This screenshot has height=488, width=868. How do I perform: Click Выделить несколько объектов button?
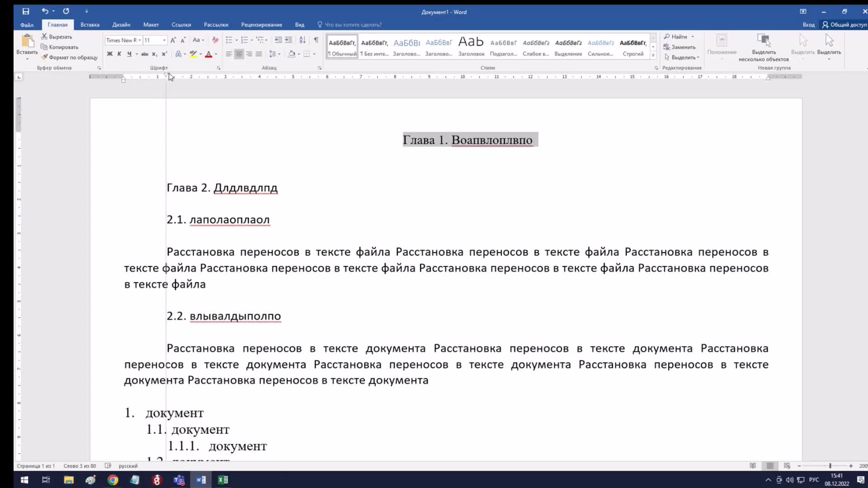[x=764, y=47]
